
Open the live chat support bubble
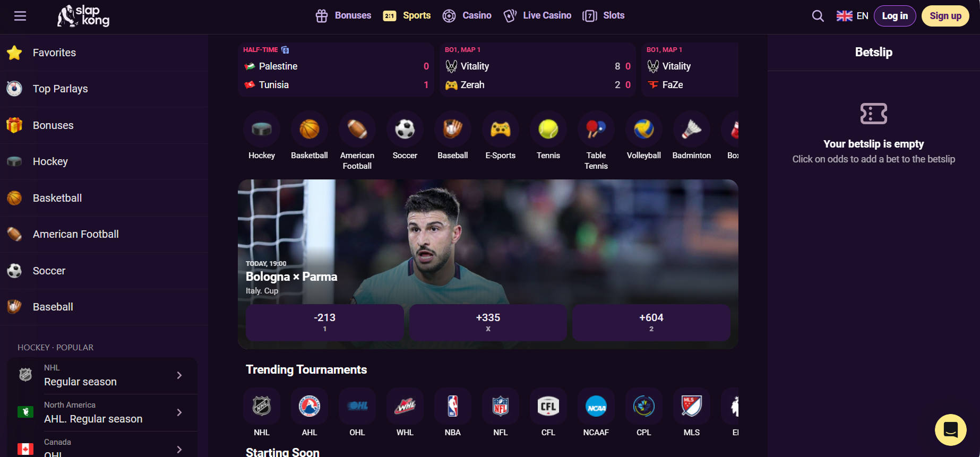pyautogui.click(x=951, y=430)
